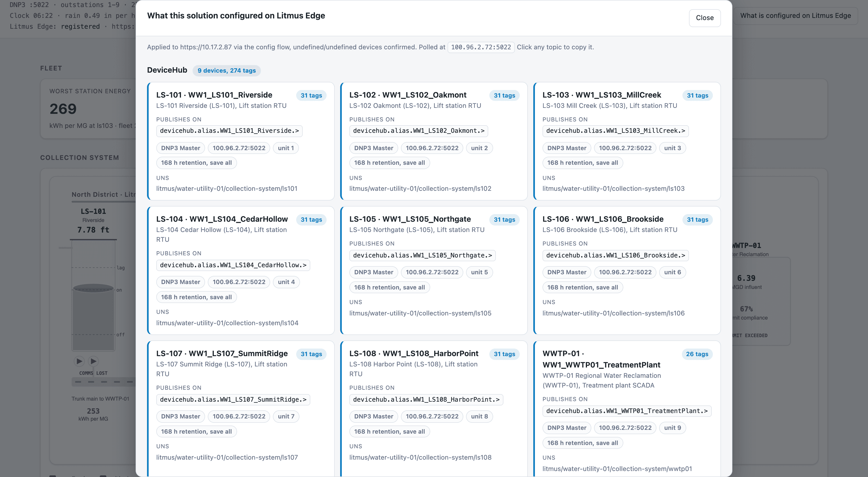Copy topic devicehub.alias.WW1_LS107_SummitRidge.>
The height and width of the screenshot is (477, 868).
(x=233, y=399)
